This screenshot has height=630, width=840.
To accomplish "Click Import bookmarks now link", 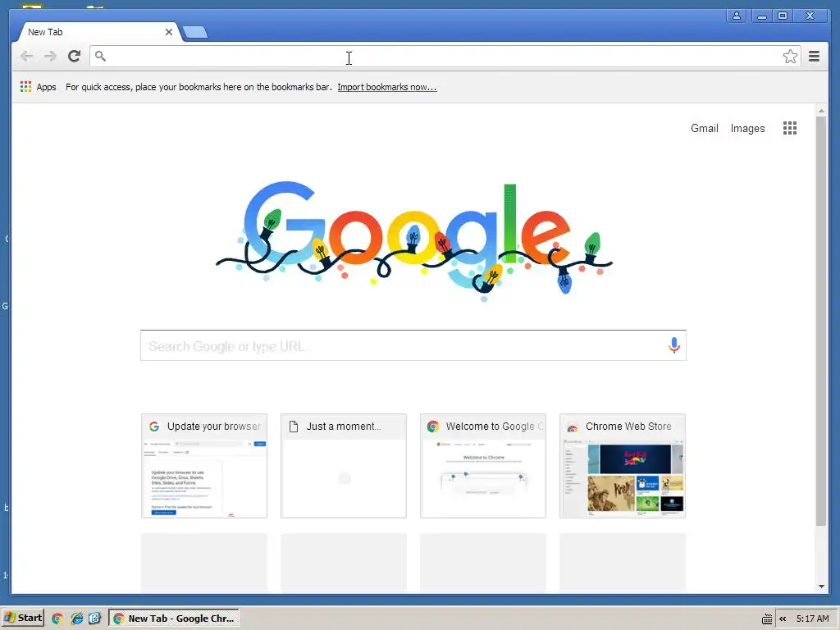I will (x=387, y=87).
